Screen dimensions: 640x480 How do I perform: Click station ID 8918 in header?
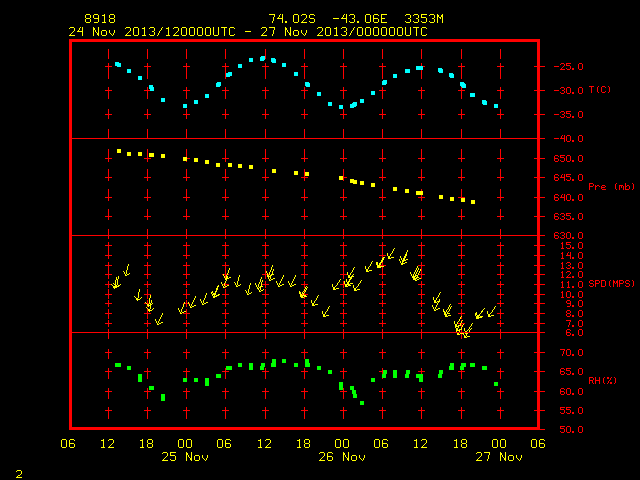(x=100, y=19)
